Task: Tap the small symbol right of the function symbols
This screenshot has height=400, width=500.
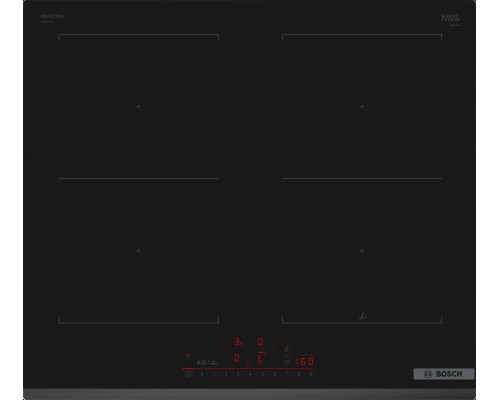Action: pyautogui.click(x=214, y=363)
